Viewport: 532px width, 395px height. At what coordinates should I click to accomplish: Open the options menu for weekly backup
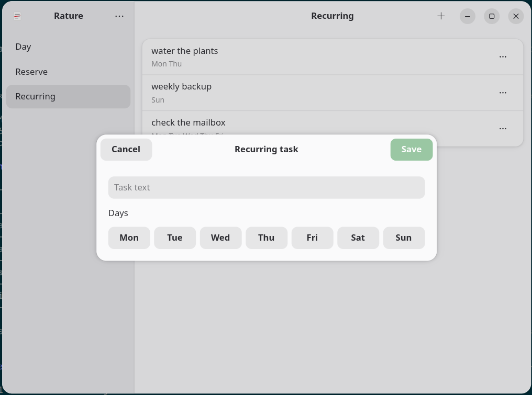pyautogui.click(x=503, y=93)
